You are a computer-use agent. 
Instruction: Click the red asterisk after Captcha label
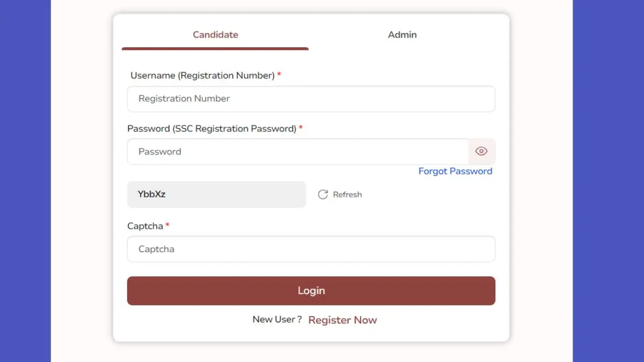pyautogui.click(x=167, y=225)
